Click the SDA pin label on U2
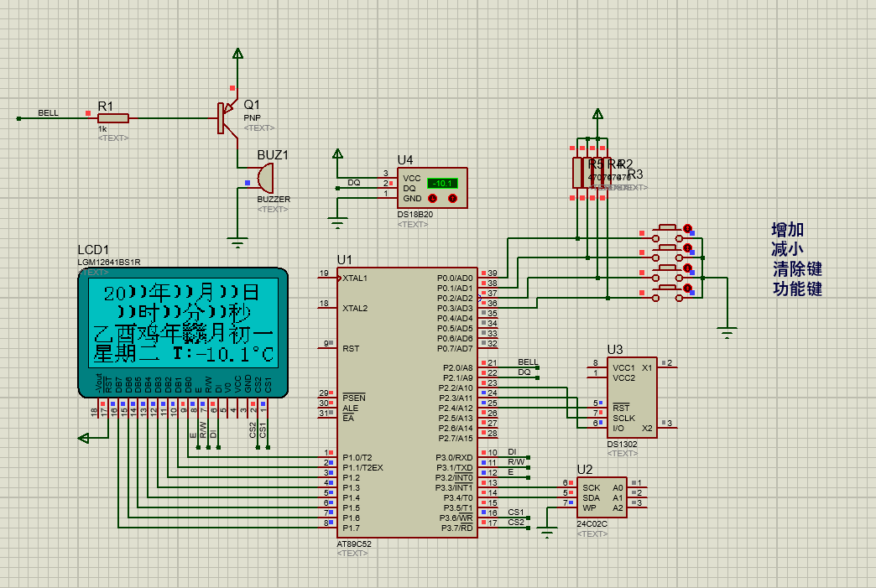Screen dimensions: 876x588 pos(591,497)
